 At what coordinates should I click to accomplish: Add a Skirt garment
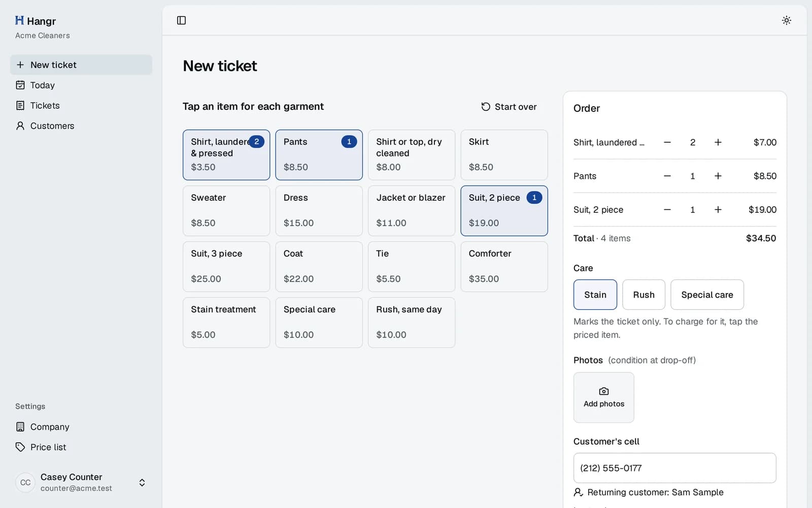pyautogui.click(x=504, y=155)
